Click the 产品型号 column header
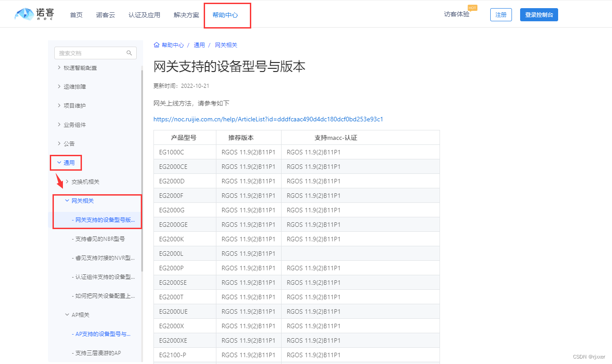 click(x=184, y=138)
